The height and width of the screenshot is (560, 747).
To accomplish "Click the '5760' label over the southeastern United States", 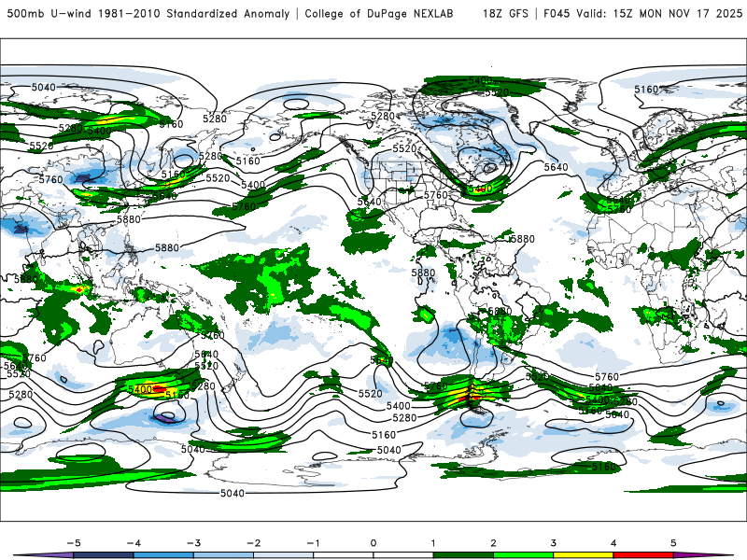I will (x=436, y=195).
